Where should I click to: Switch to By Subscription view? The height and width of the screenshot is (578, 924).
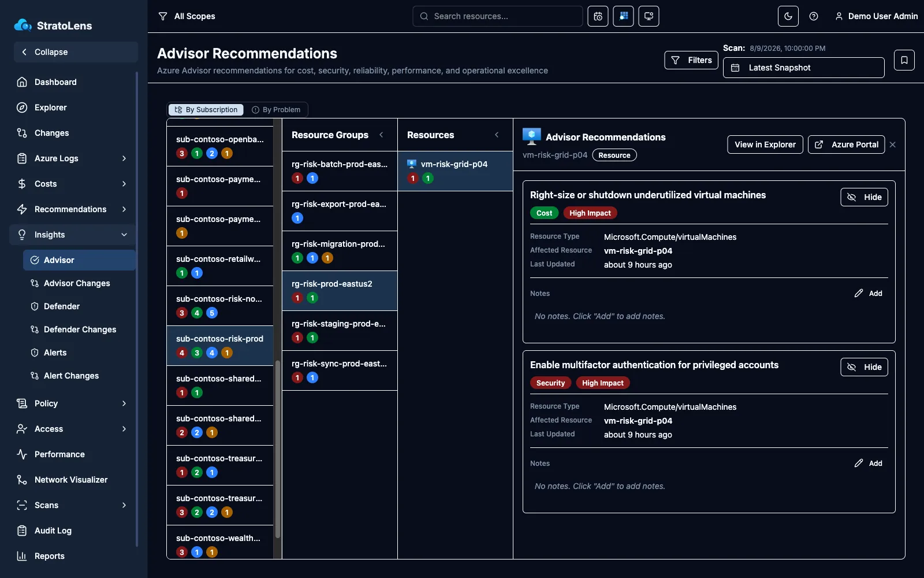point(206,110)
